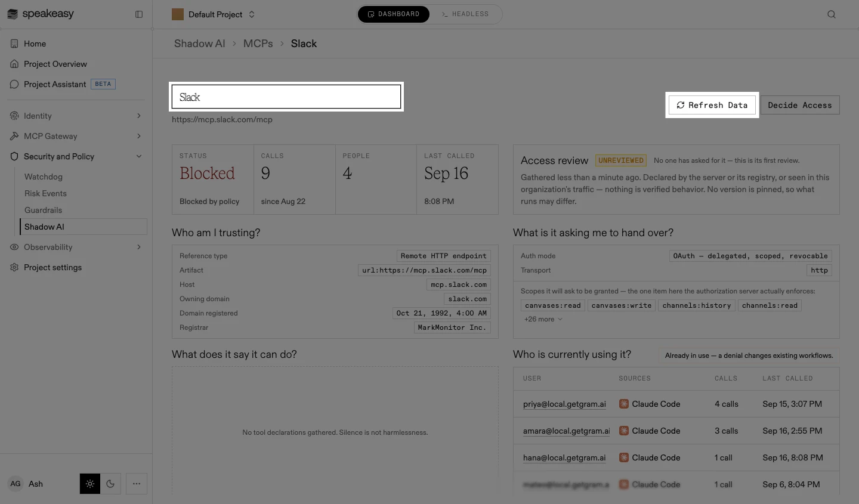Screen dimensions: 859x504
Task: Open Risk Events in the sidebar
Action: 45,193
